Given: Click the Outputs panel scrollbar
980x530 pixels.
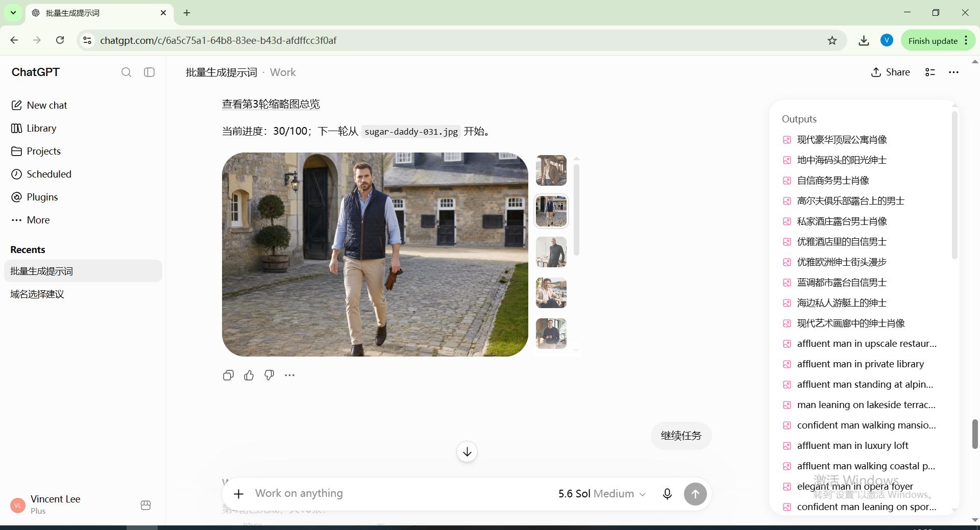Looking at the screenshot, I should click(954, 185).
